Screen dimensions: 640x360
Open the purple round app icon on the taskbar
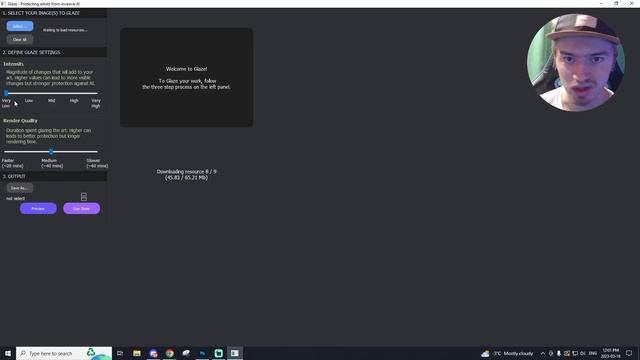point(153,353)
